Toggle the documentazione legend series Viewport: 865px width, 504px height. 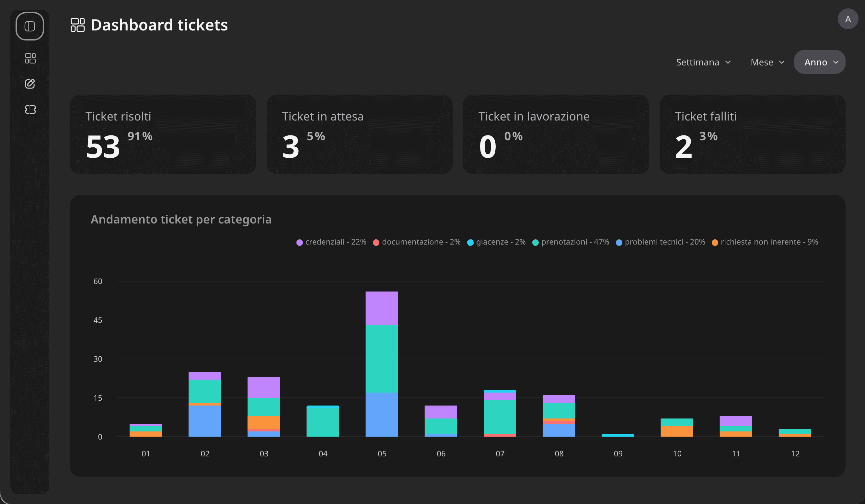(x=417, y=242)
